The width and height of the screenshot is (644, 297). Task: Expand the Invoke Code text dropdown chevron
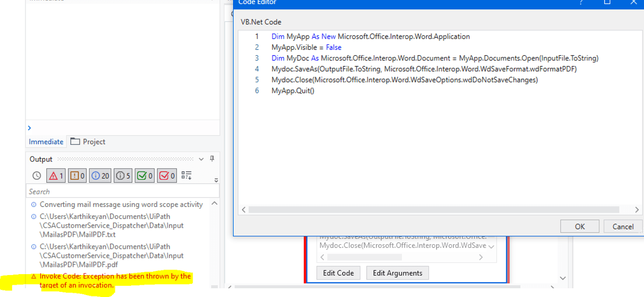pyautogui.click(x=491, y=246)
